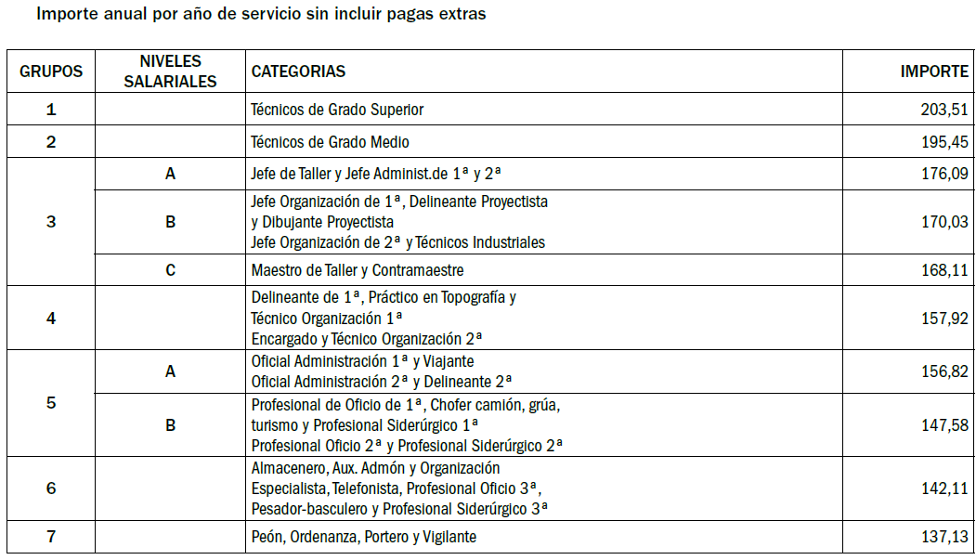Click the amount 168,11
976x560 pixels.
click(945, 270)
